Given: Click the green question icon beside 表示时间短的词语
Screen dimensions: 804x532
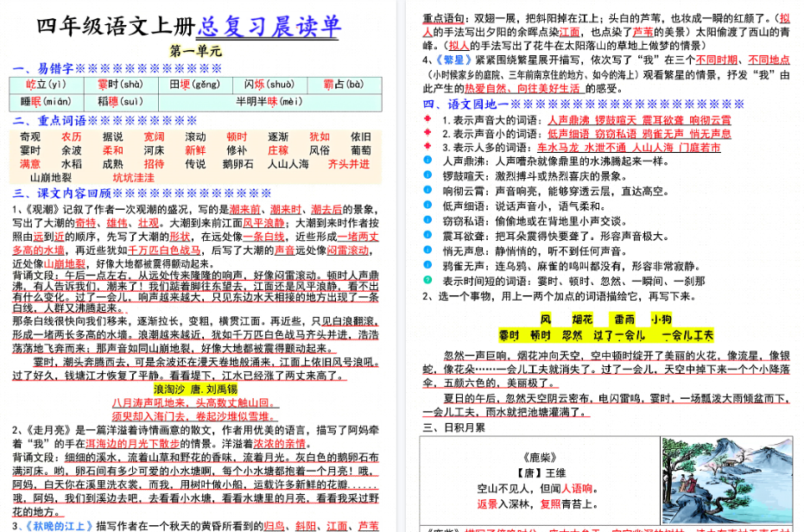Looking at the screenshot, I should pyautogui.click(x=428, y=281).
